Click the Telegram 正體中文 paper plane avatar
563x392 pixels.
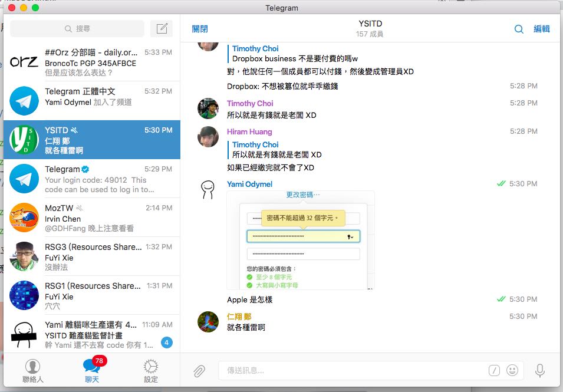[24, 101]
